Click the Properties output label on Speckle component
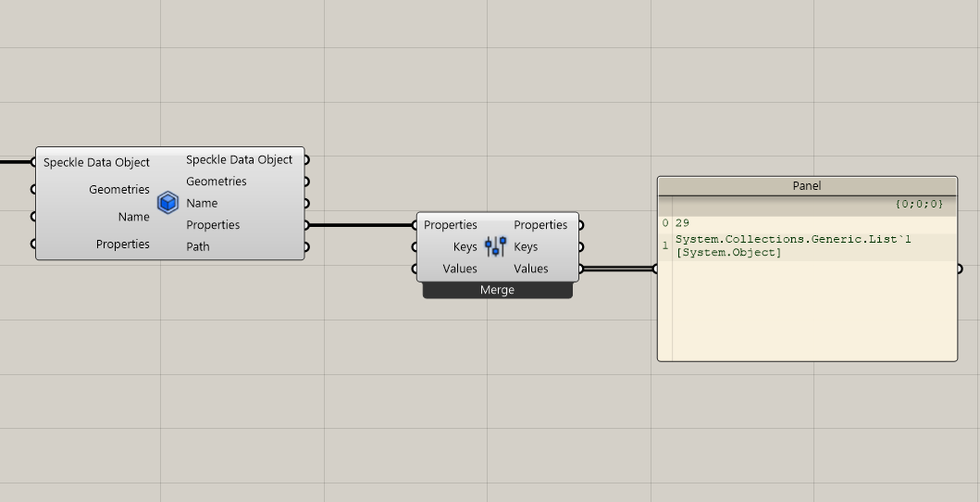Viewport: 980px width, 502px height. [213, 225]
